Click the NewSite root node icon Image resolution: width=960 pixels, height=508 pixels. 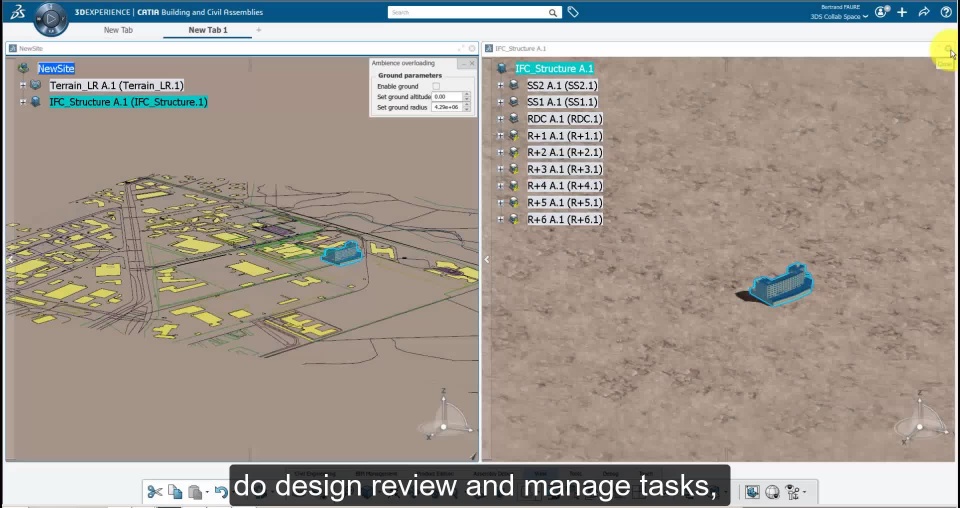coord(23,69)
